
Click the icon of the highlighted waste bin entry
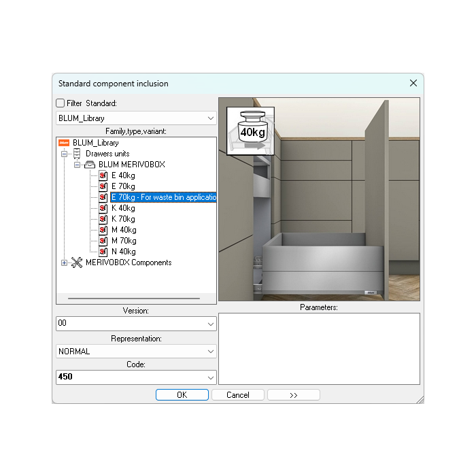coord(103,197)
